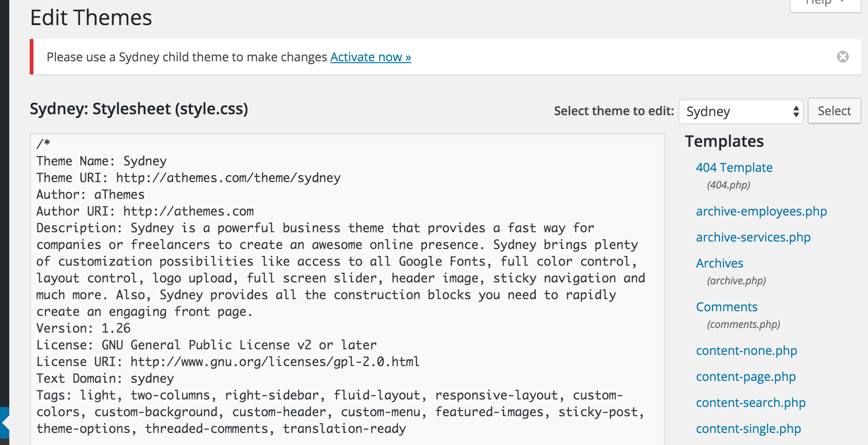
Task: Click the Activate now link
Action: coord(370,57)
